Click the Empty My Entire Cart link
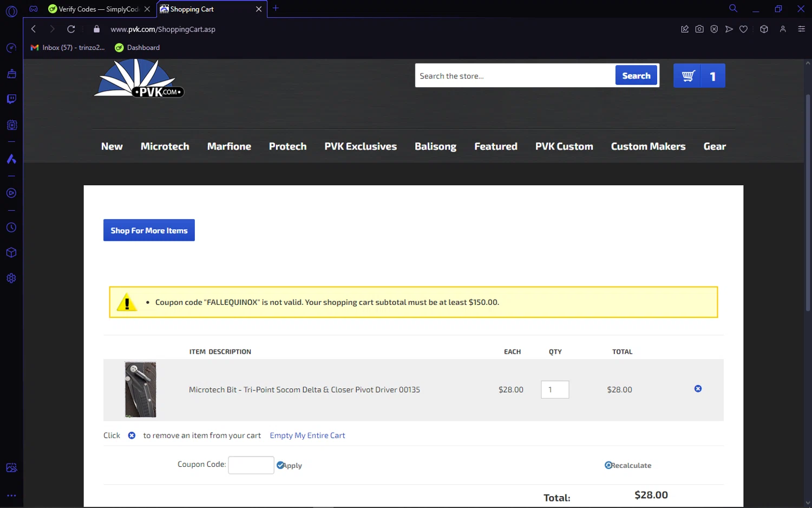The image size is (812, 508). pos(307,435)
